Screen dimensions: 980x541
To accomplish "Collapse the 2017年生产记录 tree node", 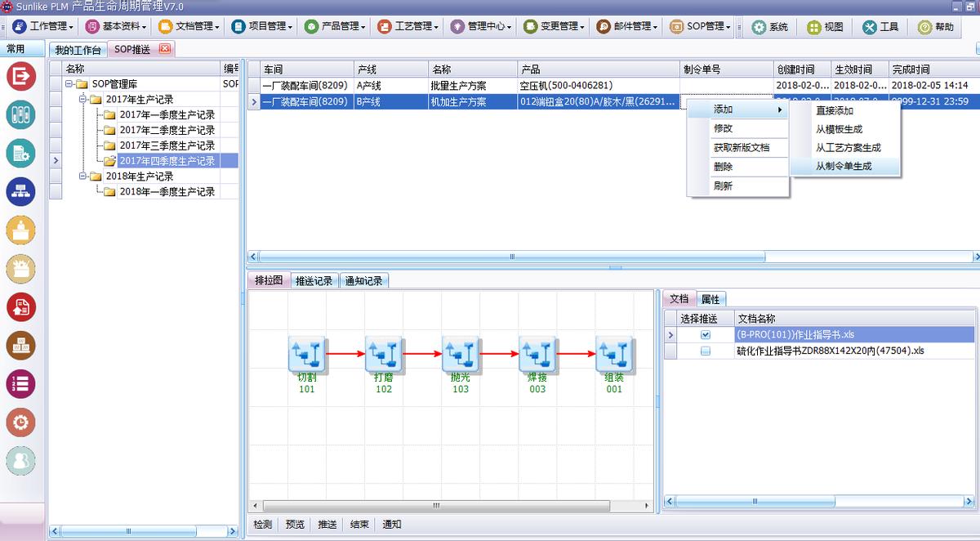I will pyautogui.click(x=84, y=100).
